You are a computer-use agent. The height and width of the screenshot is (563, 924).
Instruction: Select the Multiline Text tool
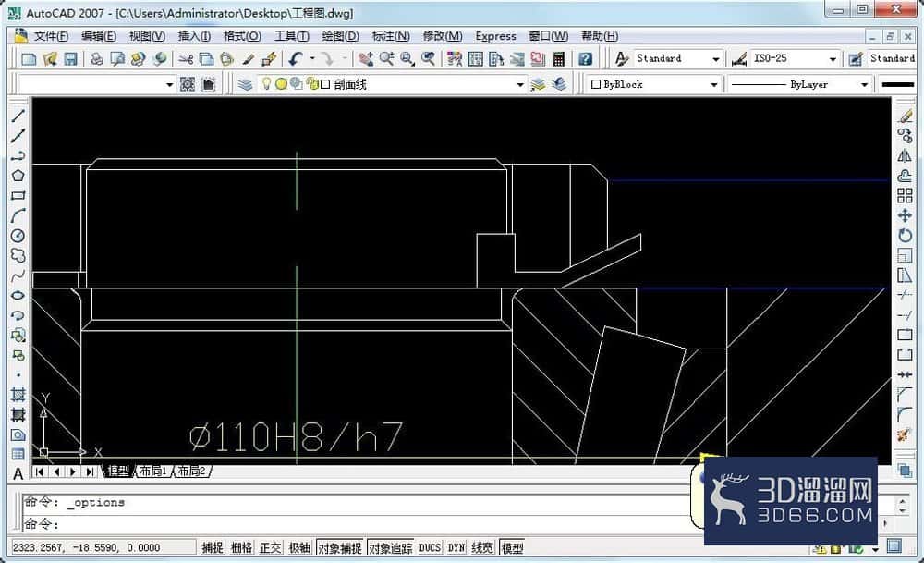[18, 473]
